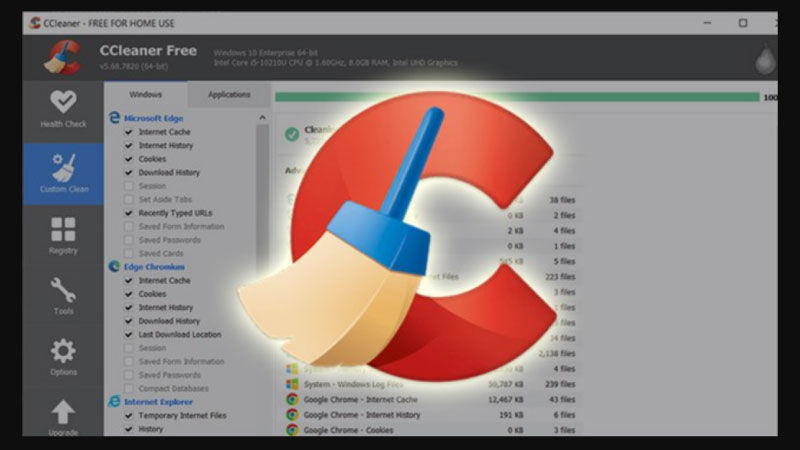Select Custom Clean in the sidebar

click(x=63, y=173)
